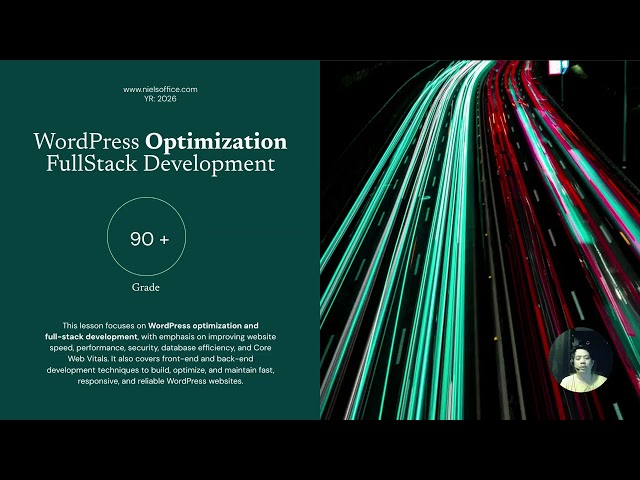The width and height of the screenshot is (640, 480).
Task: Click the WordPress Optimization heading line
Action: 160,142
